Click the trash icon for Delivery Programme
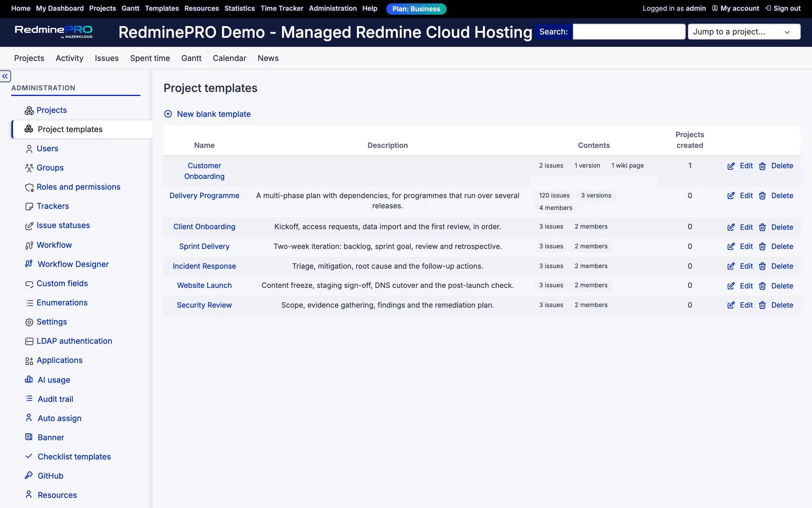This screenshot has width=812, height=508. coord(762,196)
